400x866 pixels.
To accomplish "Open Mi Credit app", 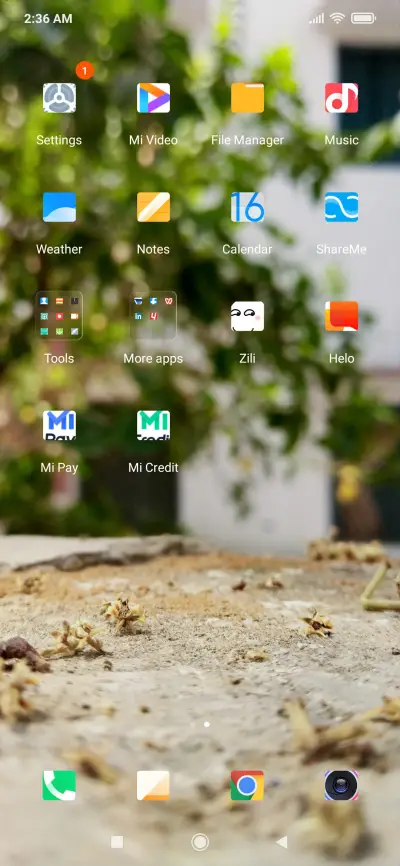I will pos(153,425).
